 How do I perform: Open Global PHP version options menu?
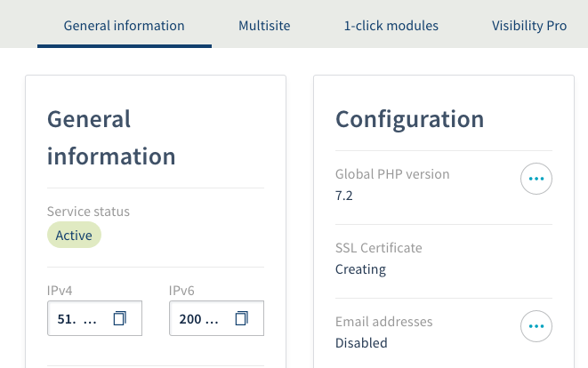point(536,179)
